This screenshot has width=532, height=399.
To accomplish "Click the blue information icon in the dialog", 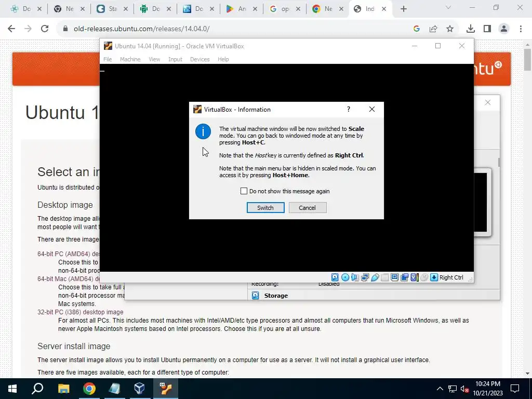I will [x=203, y=131].
